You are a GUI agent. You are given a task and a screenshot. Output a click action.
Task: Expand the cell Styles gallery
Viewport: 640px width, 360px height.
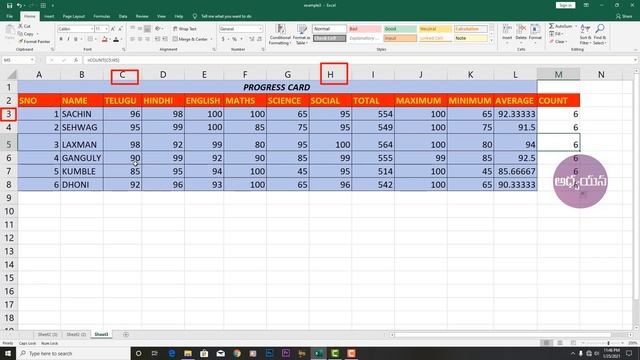point(491,41)
